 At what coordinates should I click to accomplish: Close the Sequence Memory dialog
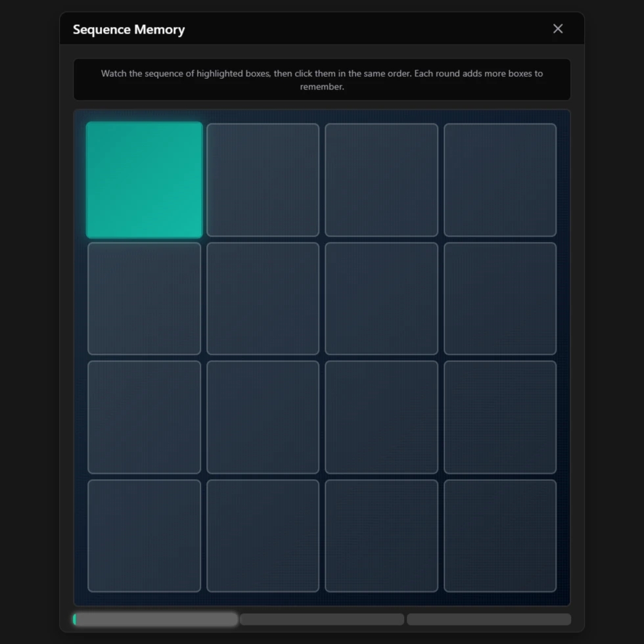click(x=558, y=29)
